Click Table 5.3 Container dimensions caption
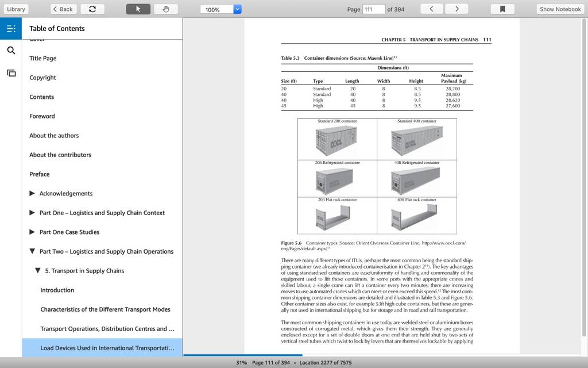 tap(339, 58)
